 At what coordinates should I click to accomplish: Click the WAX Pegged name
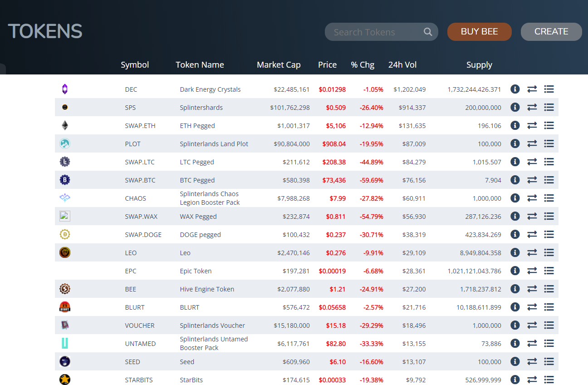(x=198, y=217)
